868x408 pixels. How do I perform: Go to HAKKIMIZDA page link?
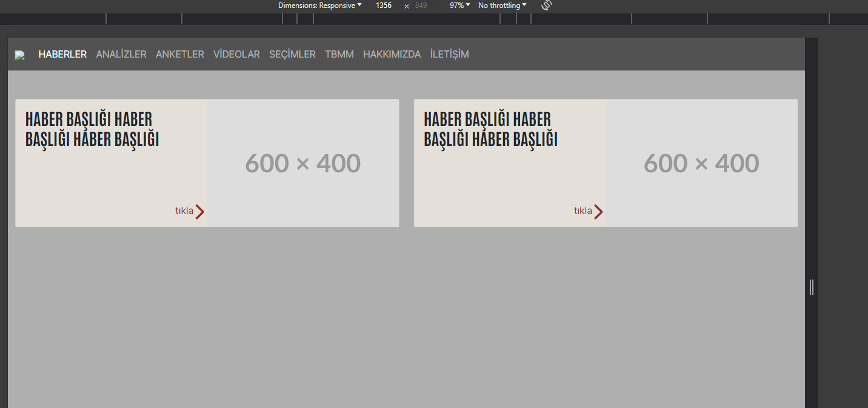click(x=392, y=55)
